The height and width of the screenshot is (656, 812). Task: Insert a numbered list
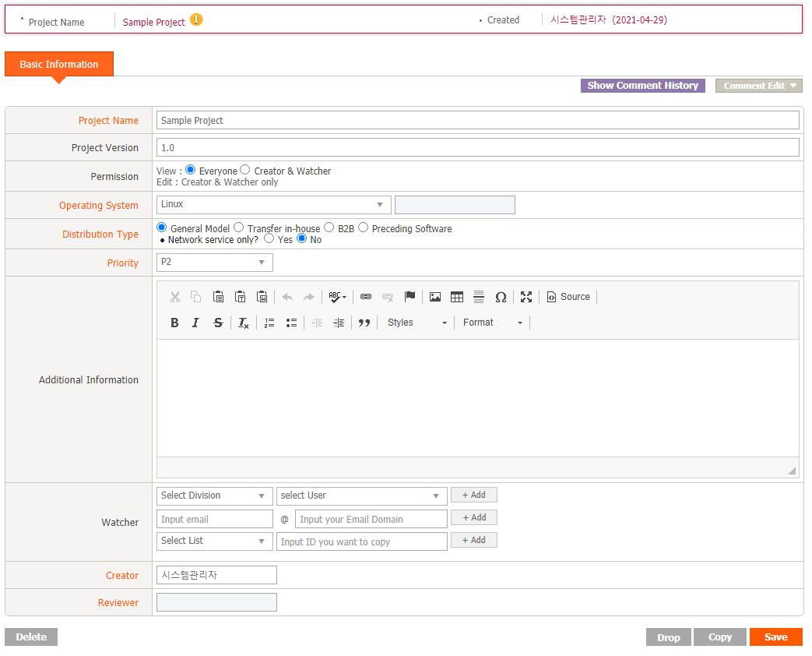coord(269,323)
